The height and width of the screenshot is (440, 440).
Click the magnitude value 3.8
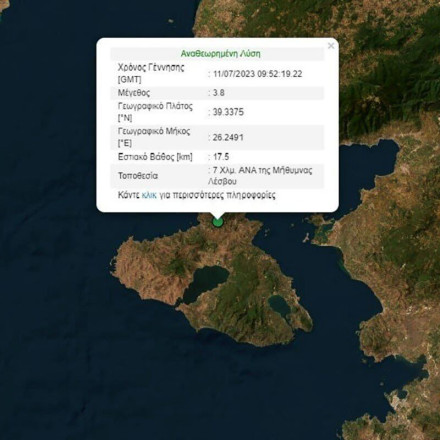pyautogui.click(x=219, y=93)
